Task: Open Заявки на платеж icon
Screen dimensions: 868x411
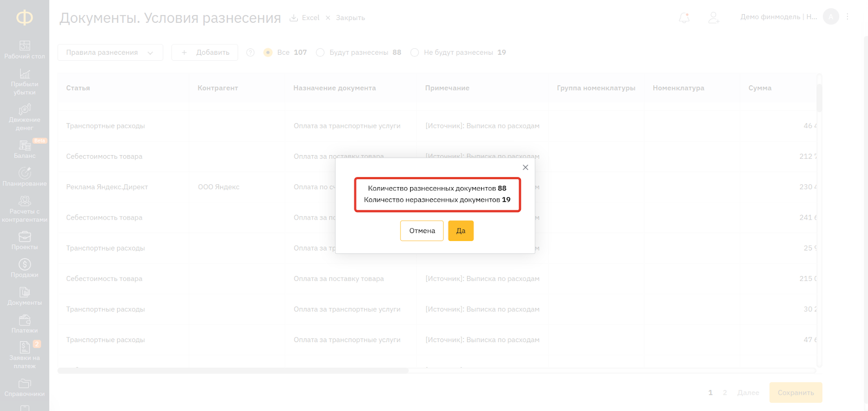Action: coord(24,348)
